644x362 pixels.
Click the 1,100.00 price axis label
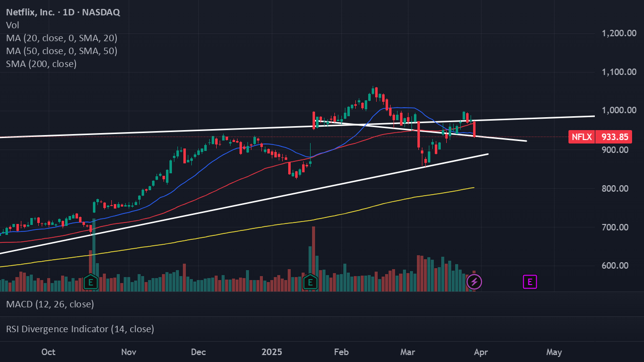(619, 72)
